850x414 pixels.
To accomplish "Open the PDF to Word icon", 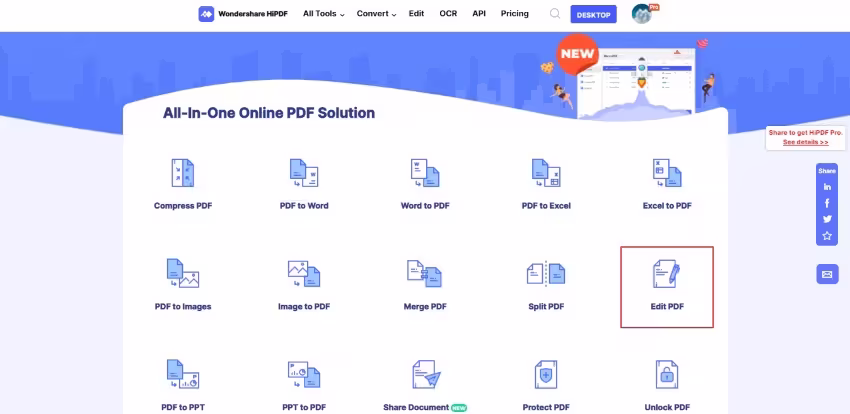I will pyautogui.click(x=304, y=173).
